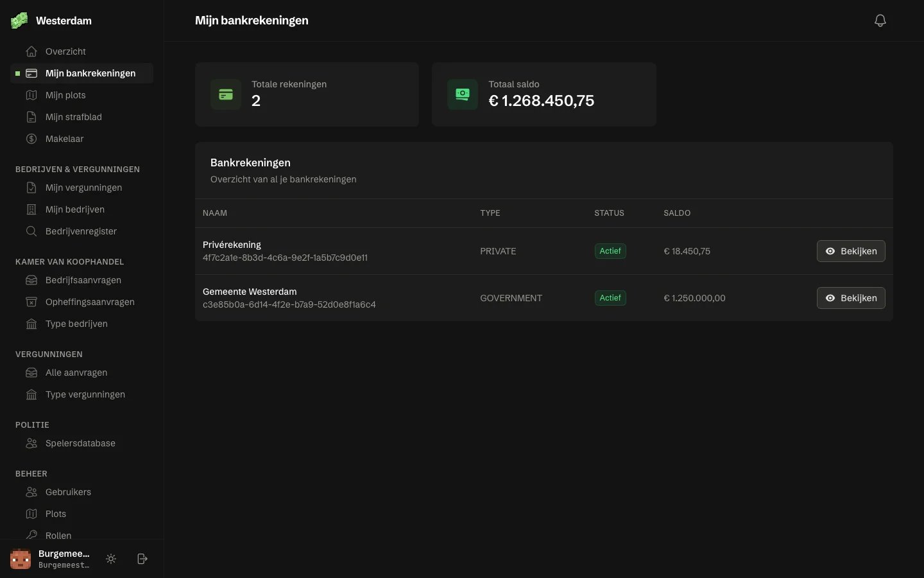Click the Burgemeester user name in the footer
Screen dimensions: 924x578
coord(64,554)
